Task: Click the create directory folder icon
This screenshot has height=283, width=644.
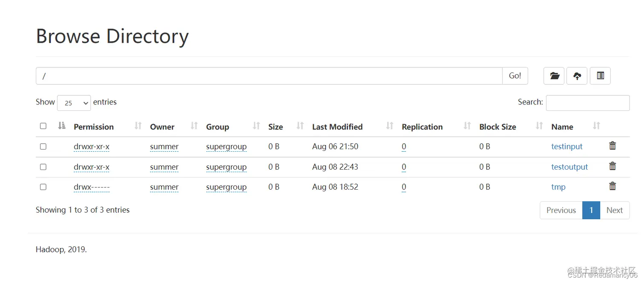Action: (554, 76)
